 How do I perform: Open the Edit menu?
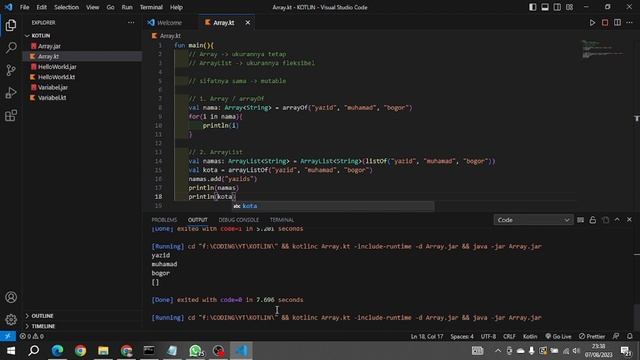point(42,7)
